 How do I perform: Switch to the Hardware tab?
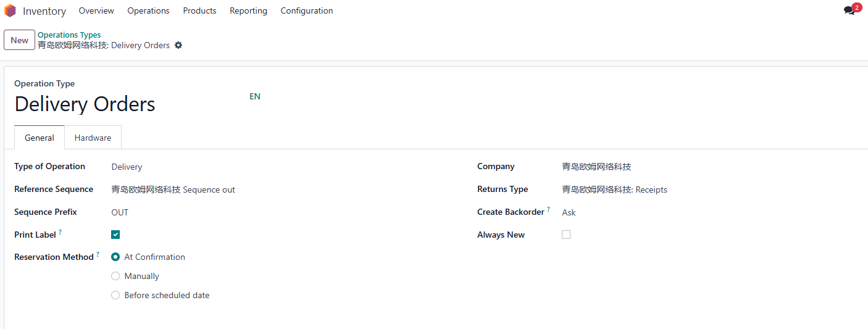(x=93, y=138)
